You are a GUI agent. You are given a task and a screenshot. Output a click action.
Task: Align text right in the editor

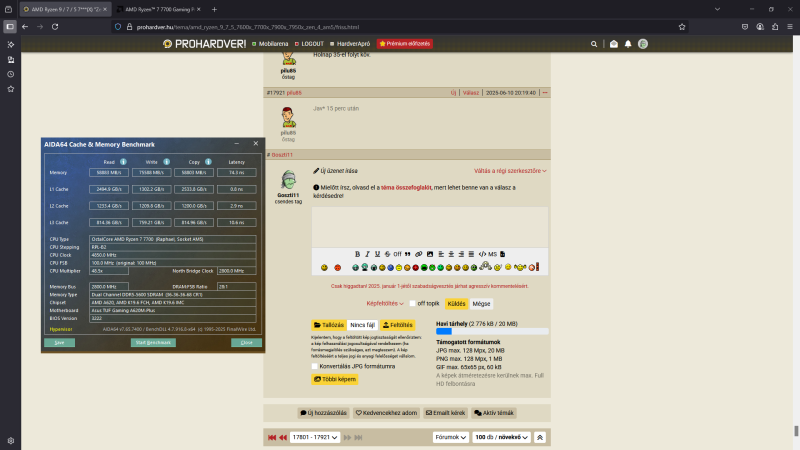[x=461, y=254]
